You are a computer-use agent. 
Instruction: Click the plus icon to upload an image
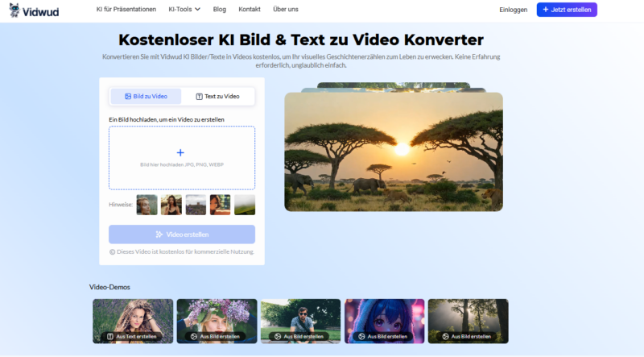point(180,152)
